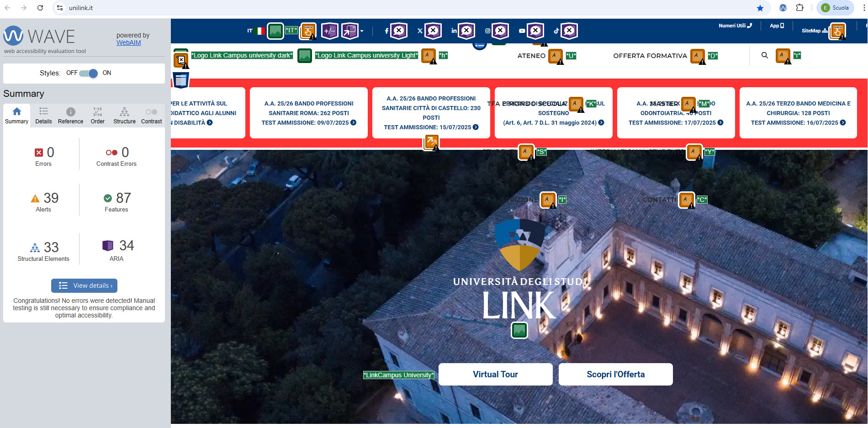
Task: Click the bookmark star in address bar
Action: click(760, 8)
